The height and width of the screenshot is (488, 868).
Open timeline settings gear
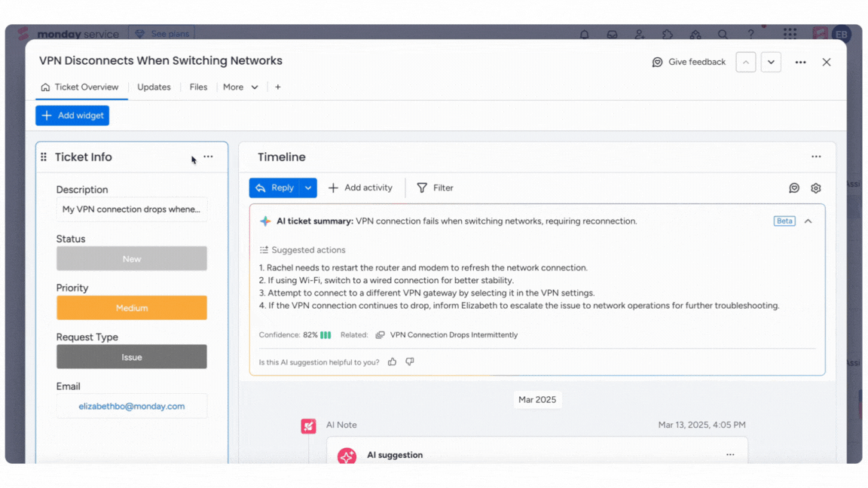815,188
